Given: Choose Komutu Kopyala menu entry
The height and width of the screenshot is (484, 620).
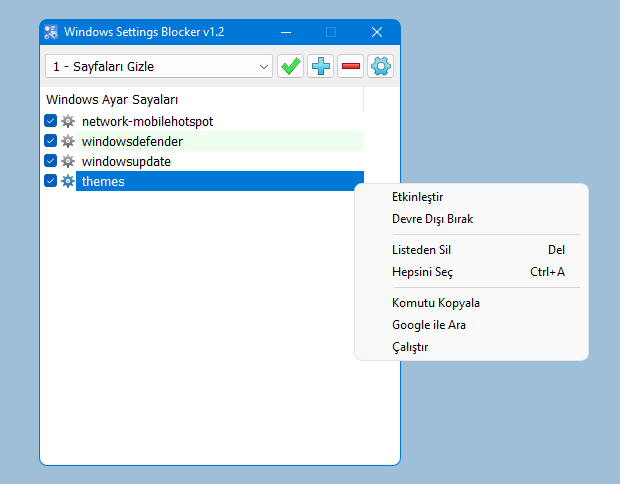Looking at the screenshot, I should [471, 303].
